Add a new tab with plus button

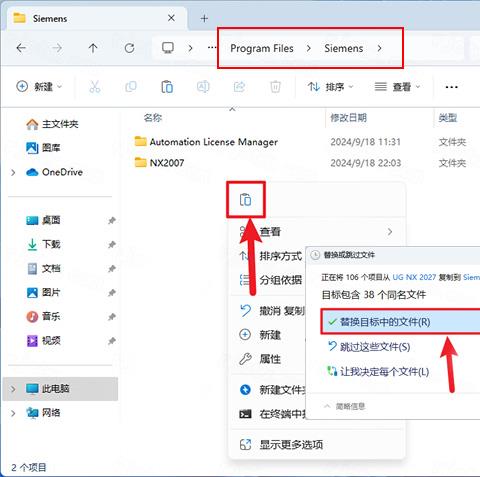(x=204, y=18)
